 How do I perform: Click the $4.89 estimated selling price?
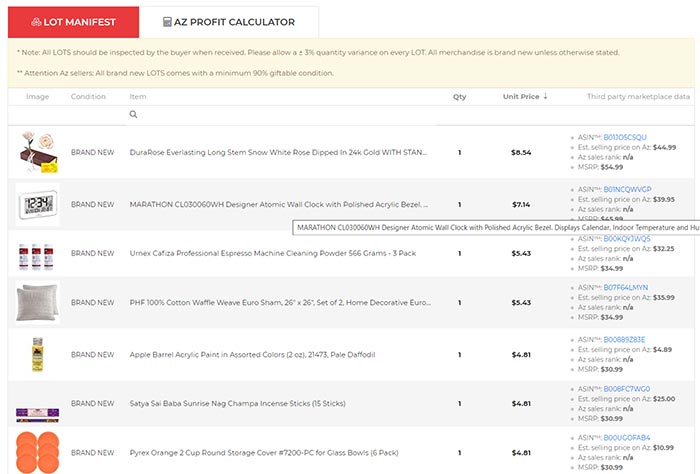(x=662, y=349)
